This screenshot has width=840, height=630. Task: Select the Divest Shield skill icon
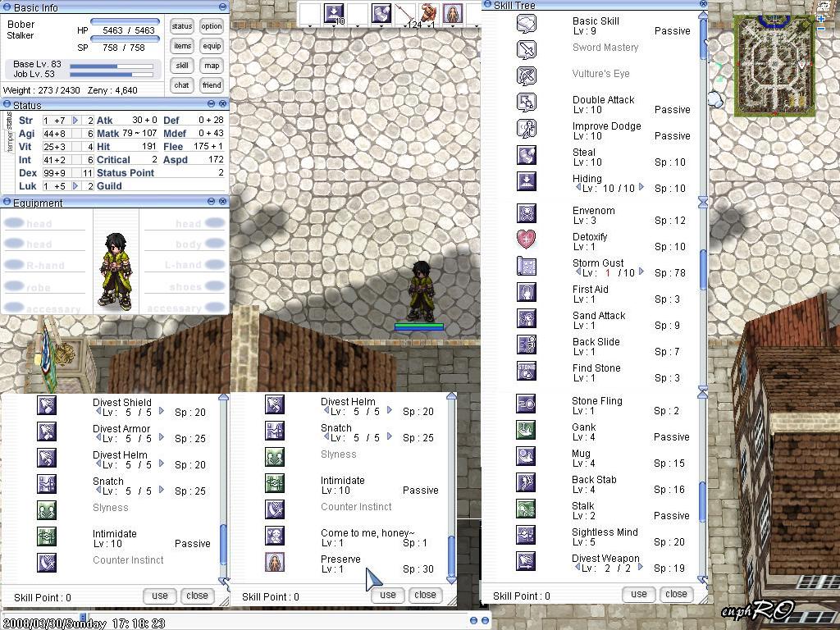pyautogui.click(x=47, y=405)
